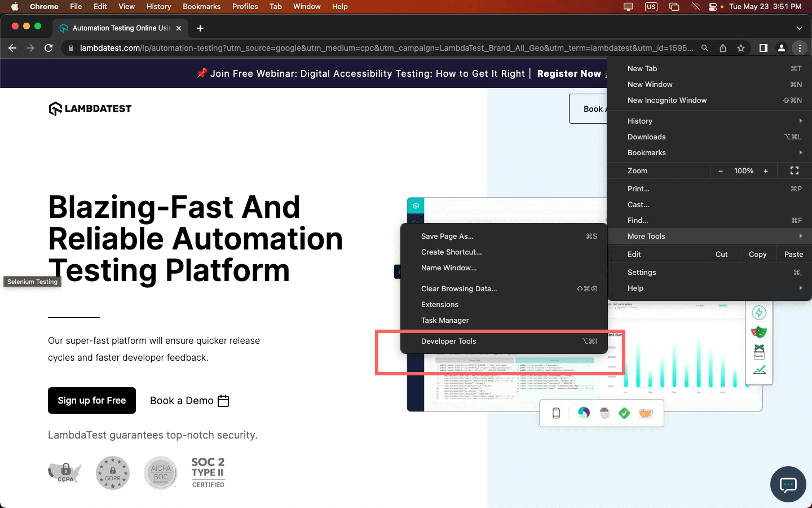Choose Clear Browsing Data menu entry

point(459,288)
